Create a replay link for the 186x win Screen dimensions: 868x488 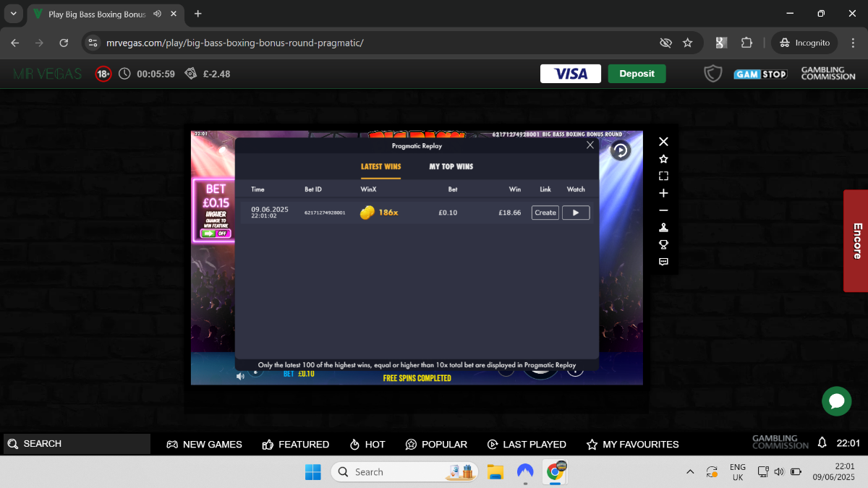(545, 213)
